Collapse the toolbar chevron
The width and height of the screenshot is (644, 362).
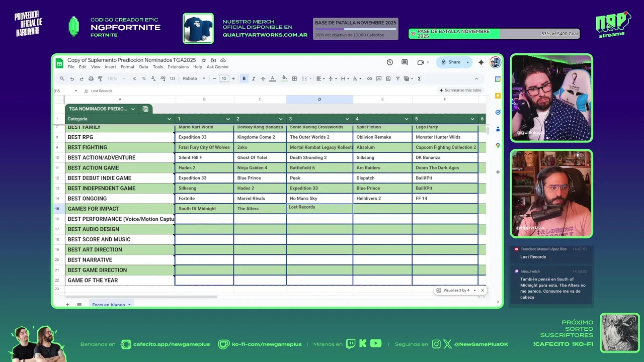point(476,78)
